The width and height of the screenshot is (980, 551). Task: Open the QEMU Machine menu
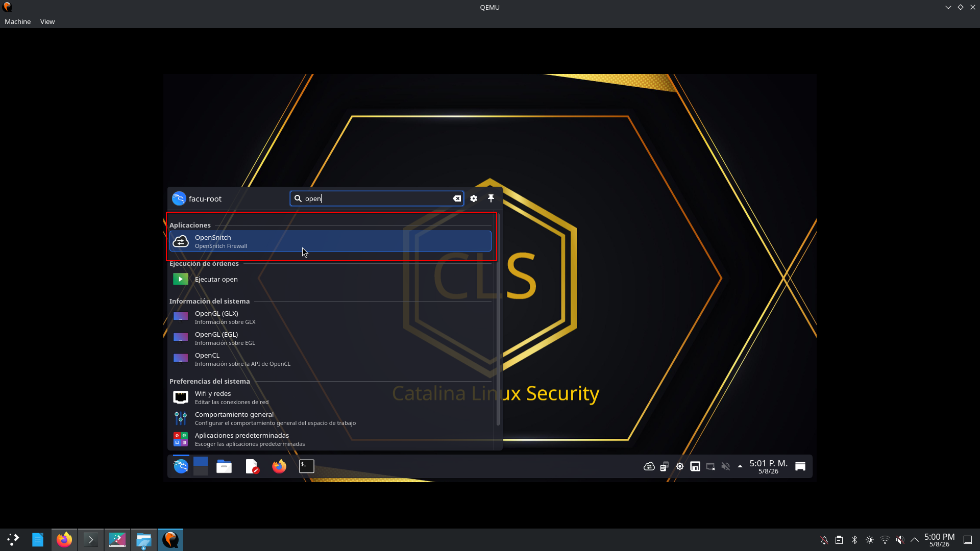coord(18,21)
